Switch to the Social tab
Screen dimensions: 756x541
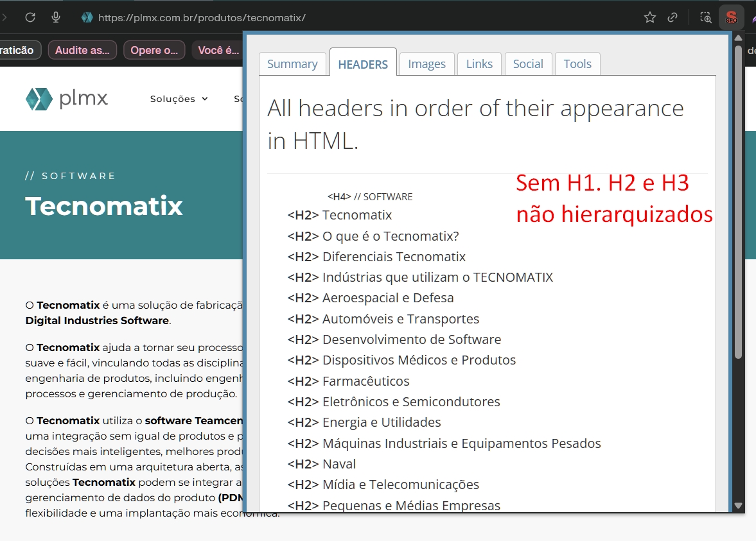[528, 64]
